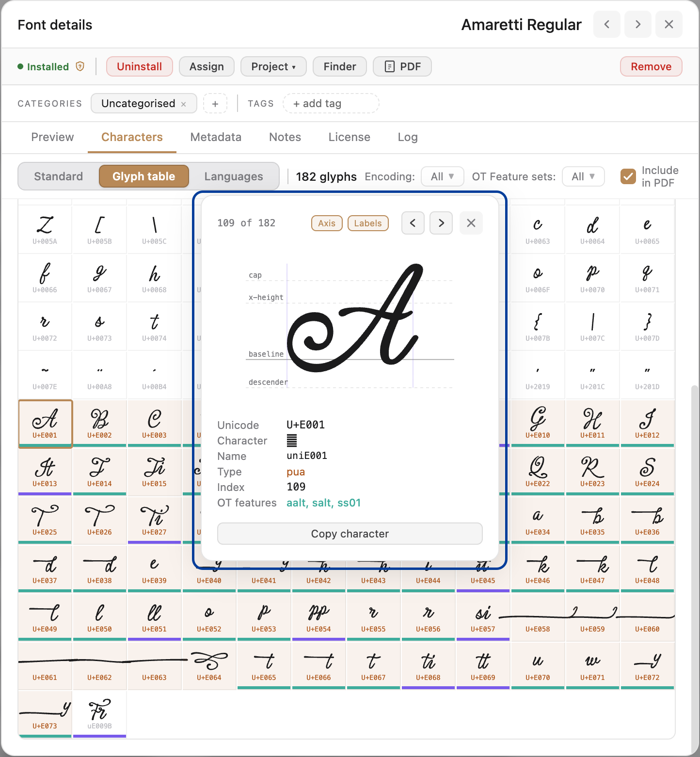Toggle the Axis overlay button
Screen dimensions: 700x757
point(327,223)
